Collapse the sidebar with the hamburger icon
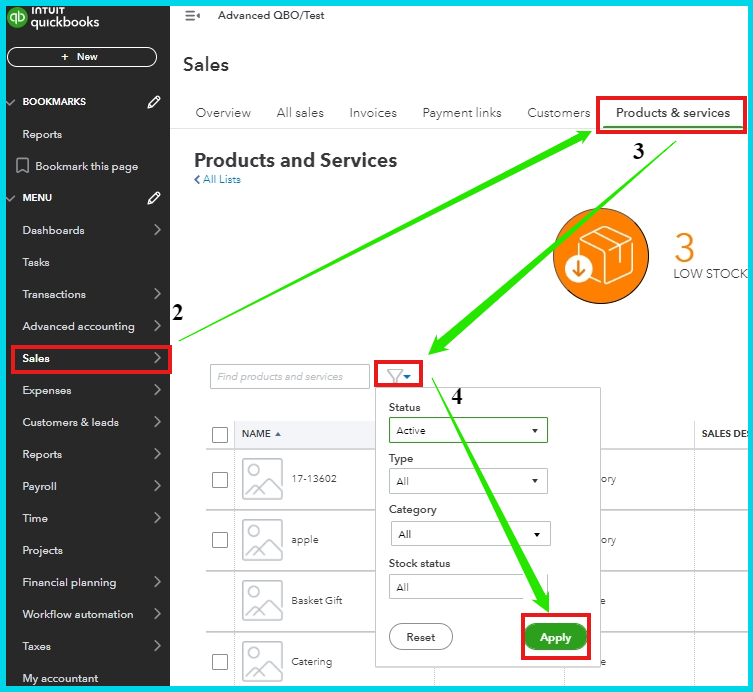 click(x=193, y=16)
